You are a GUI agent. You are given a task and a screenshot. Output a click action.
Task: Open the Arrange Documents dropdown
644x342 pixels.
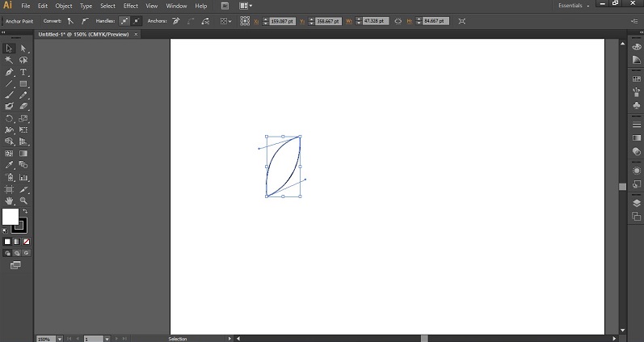pyautogui.click(x=245, y=6)
